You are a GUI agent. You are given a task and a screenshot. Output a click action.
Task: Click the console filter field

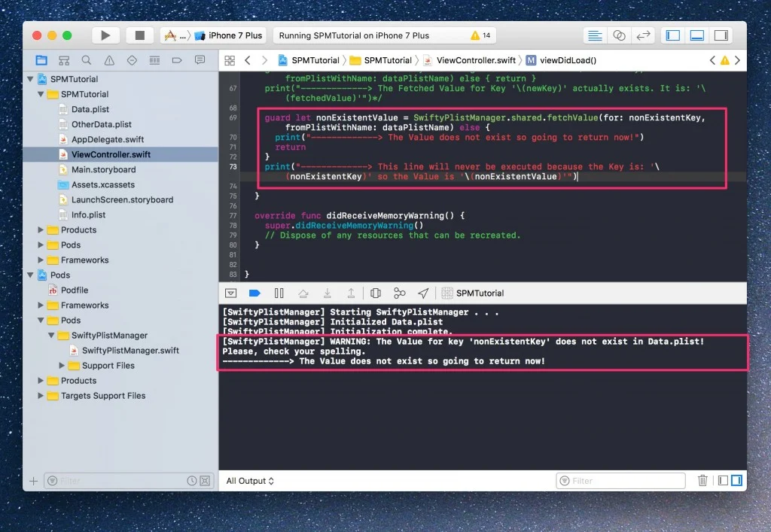coord(620,481)
